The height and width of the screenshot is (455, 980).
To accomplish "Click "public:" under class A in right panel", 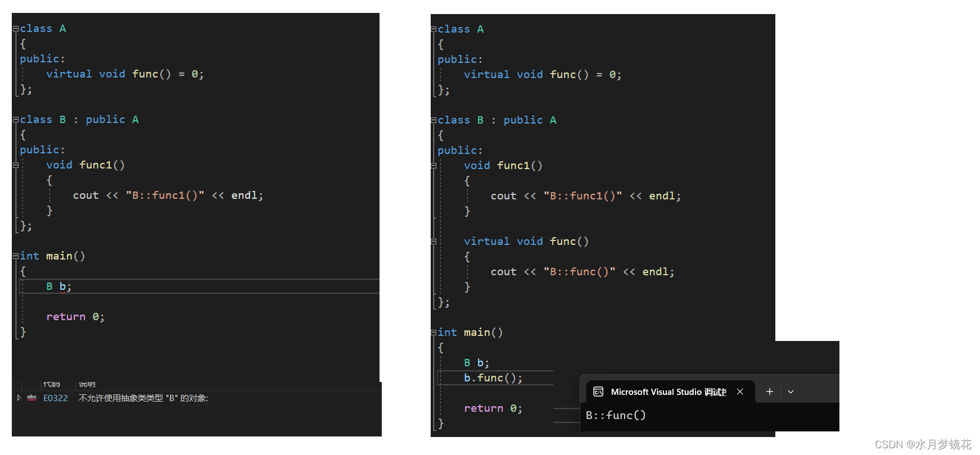I will pos(460,60).
